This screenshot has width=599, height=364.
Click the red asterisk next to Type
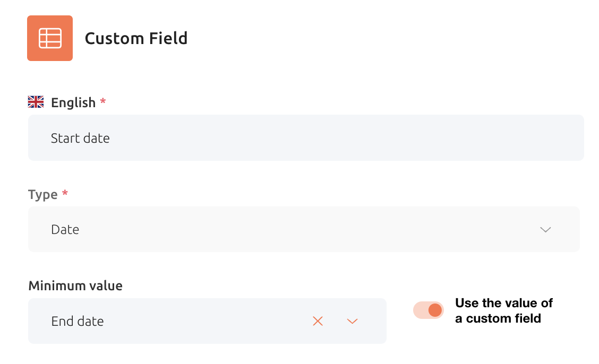[65, 193]
